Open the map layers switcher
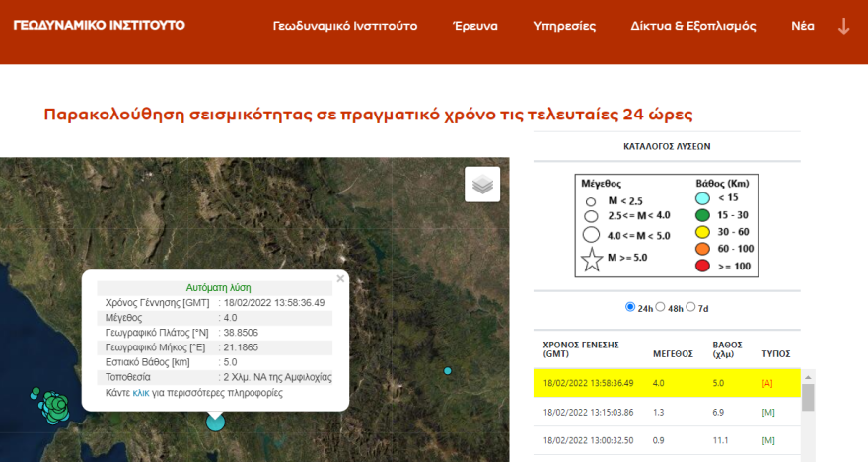The width and height of the screenshot is (868, 462). [x=482, y=185]
